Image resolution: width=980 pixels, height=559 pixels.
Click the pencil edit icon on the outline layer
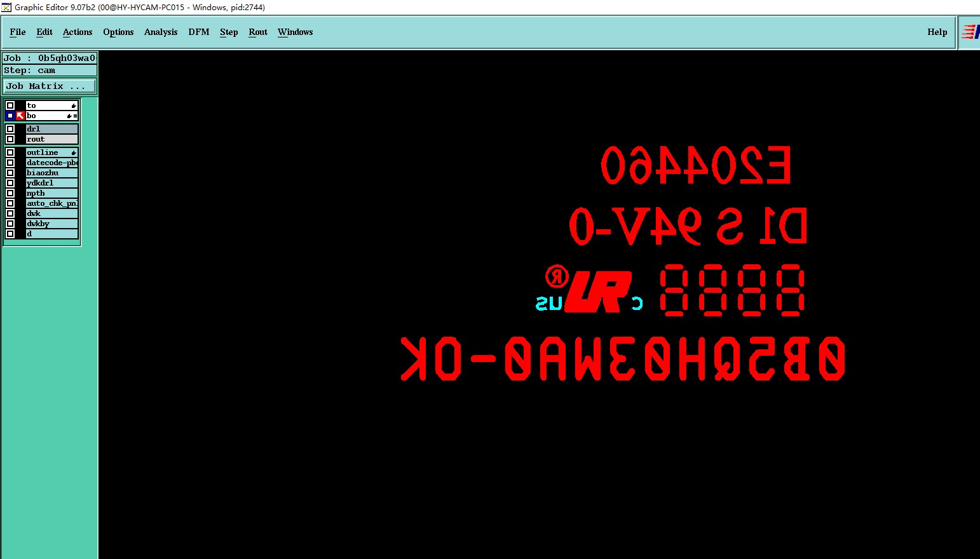click(x=74, y=152)
